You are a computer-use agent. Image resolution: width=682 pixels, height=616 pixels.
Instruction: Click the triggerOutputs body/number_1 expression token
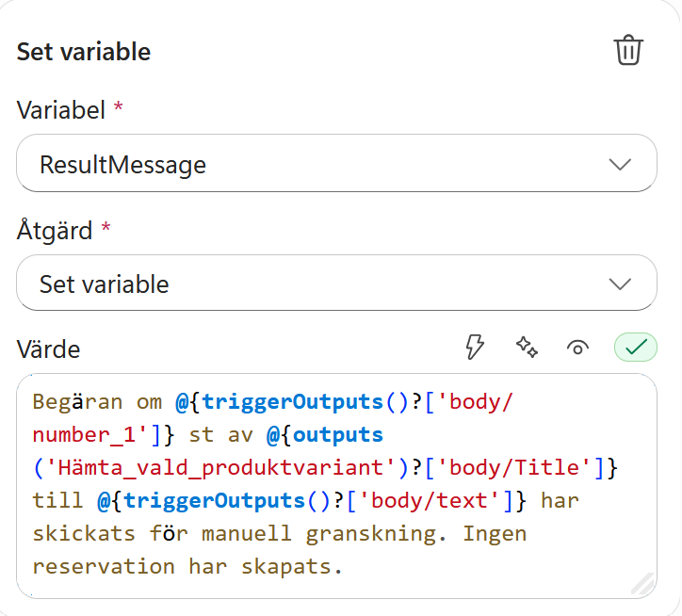coord(273,418)
